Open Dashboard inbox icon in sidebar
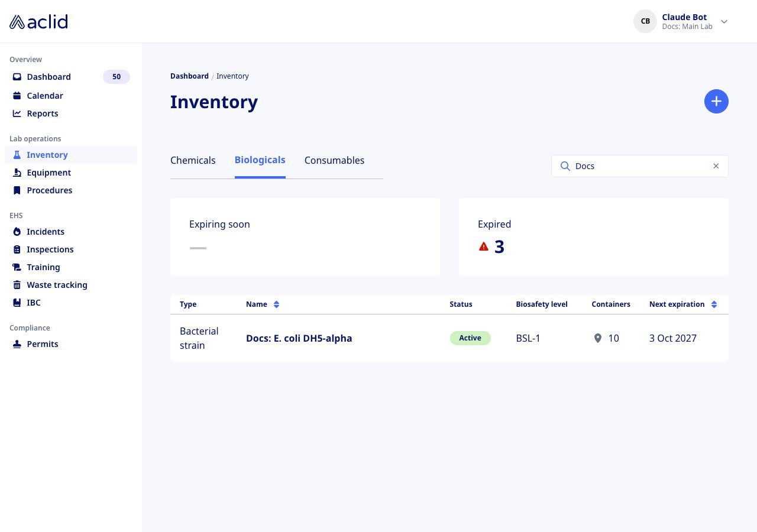The height and width of the screenshot is (532, 757). click(17, 77)
